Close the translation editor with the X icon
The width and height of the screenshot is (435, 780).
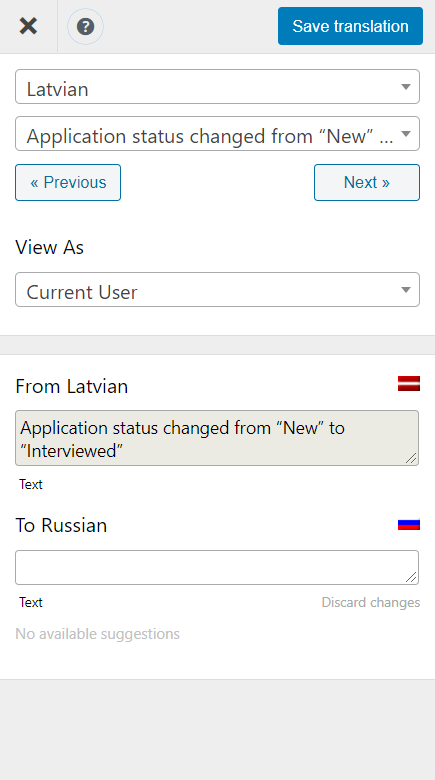point(28,26)
